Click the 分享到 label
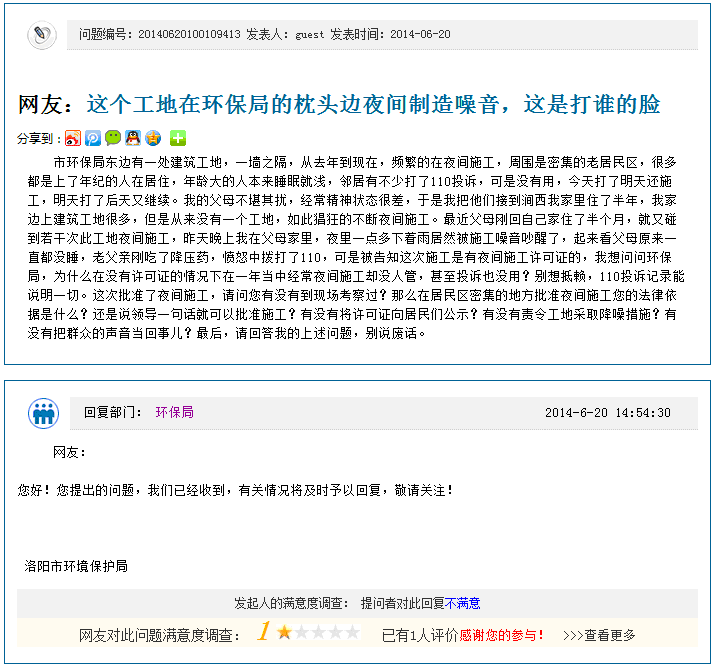This screenshot has height=668, width=715. (39, 138)
